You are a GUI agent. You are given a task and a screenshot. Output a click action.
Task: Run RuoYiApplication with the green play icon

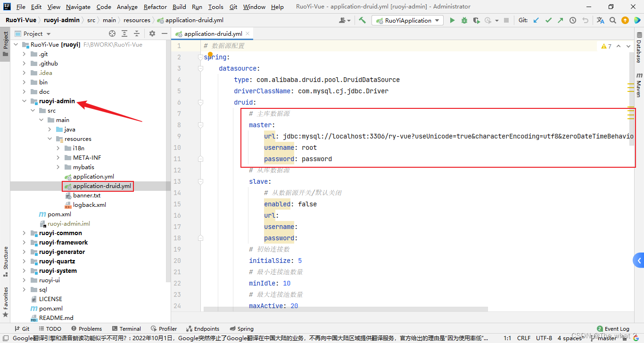(x=452, y=20)
